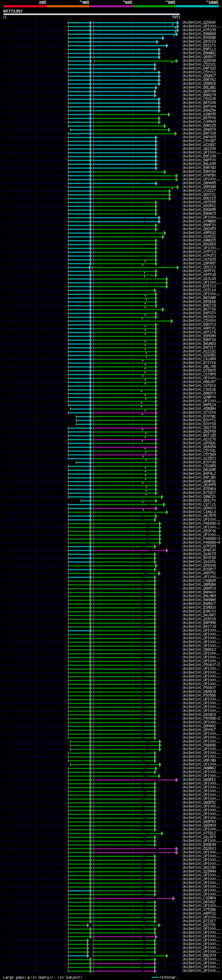
Task: Click the UniRef100_B0WI30 label
Action: coord(199,550)
